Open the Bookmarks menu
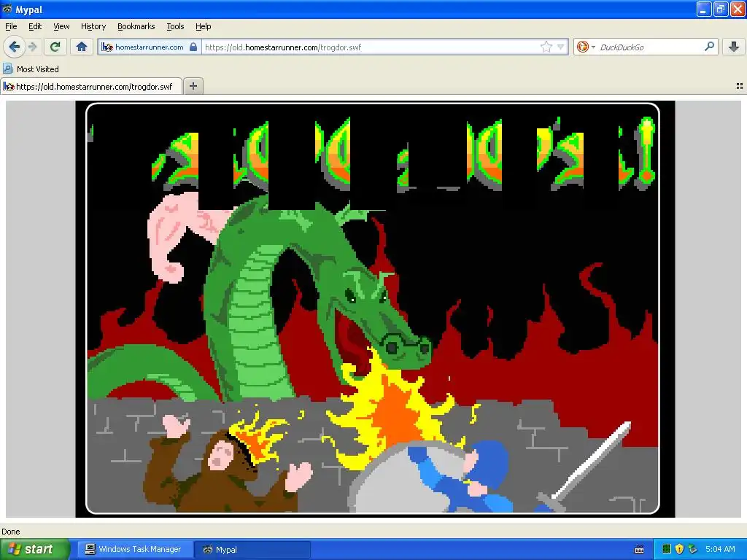 [x=136, y=26]
